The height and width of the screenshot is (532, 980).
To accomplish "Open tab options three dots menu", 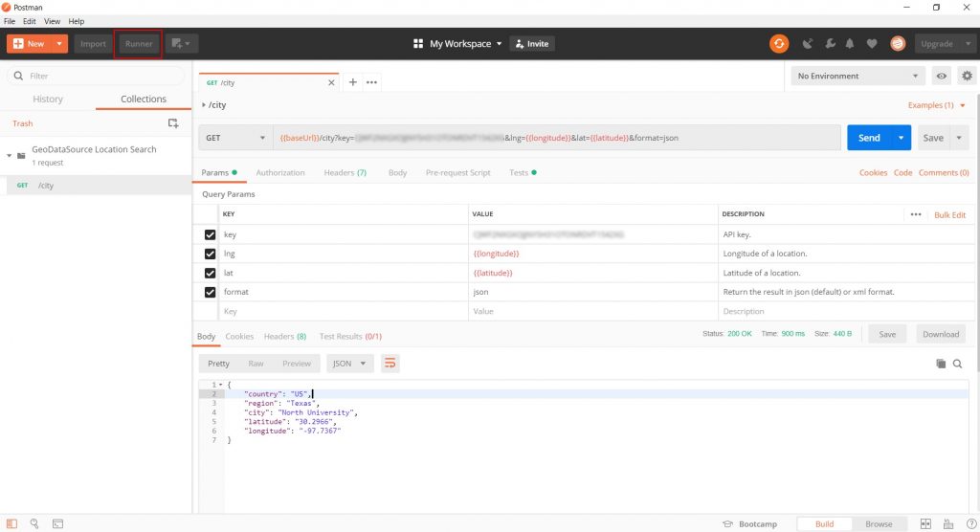I will coord(372,82).
